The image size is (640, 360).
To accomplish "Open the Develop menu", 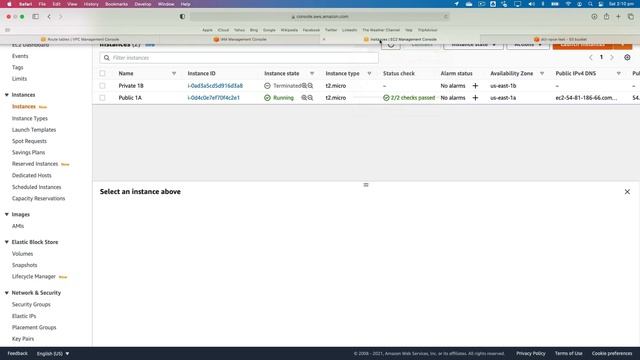I will point(142,4).
